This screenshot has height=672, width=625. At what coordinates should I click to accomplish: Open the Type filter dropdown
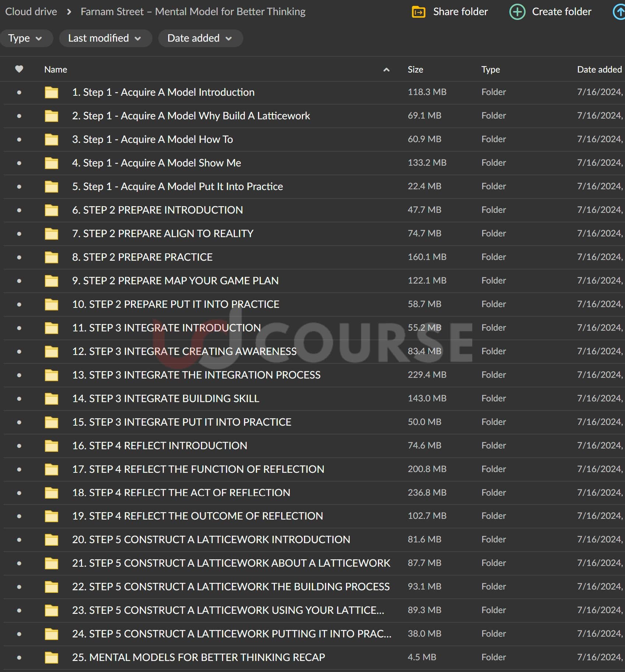[x=25, y=38]
